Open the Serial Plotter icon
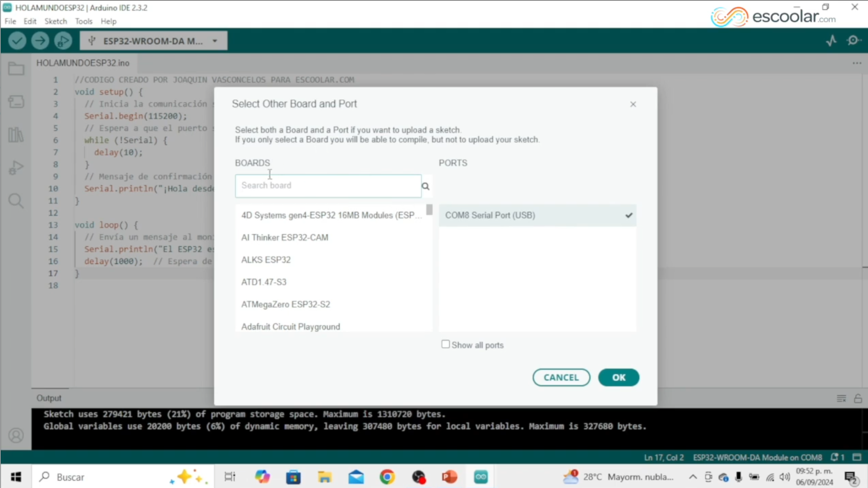 [x=831, y=41]
